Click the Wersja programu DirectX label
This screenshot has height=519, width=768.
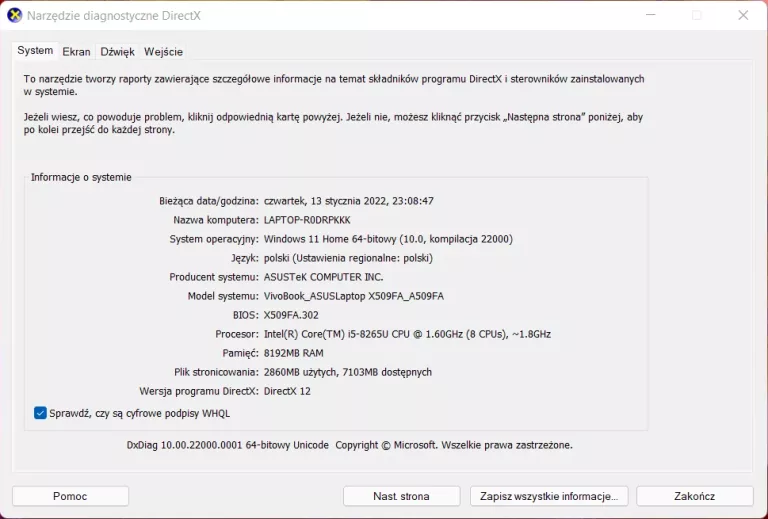click(199, 391)
